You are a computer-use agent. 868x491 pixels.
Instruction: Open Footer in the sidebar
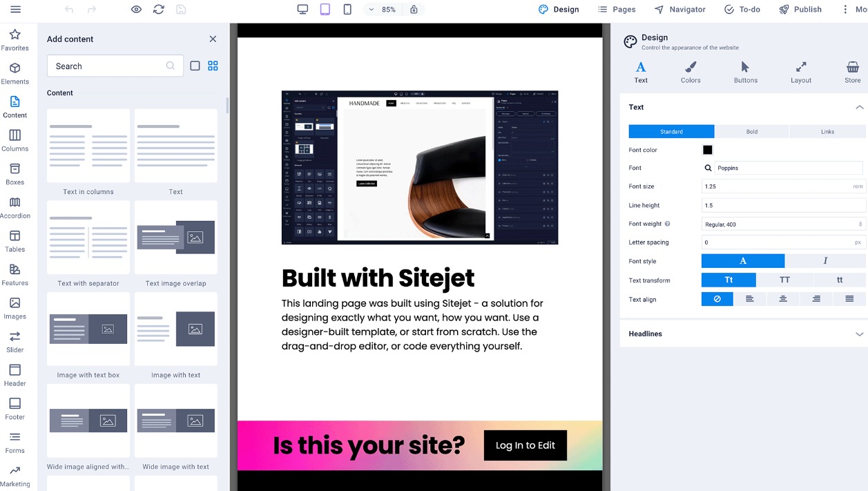[15, 409]
